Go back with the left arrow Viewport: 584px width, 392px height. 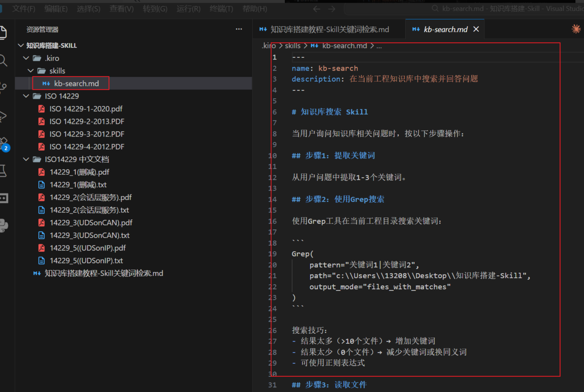pos(317,9)
